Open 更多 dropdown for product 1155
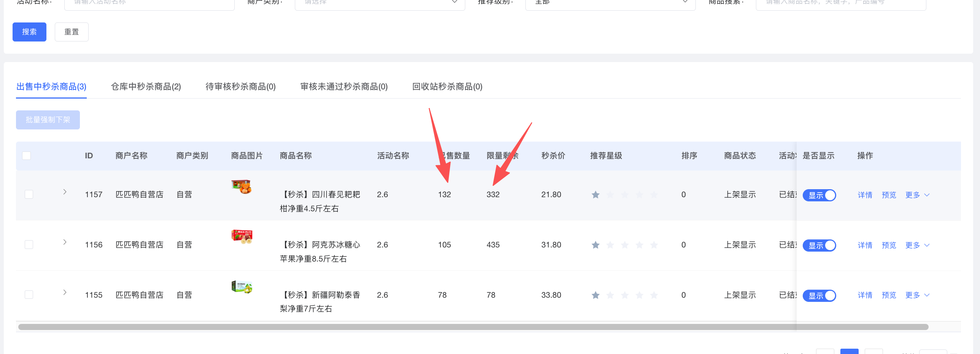The height and width of the screenshot is (354, 980). coord(917,295)
